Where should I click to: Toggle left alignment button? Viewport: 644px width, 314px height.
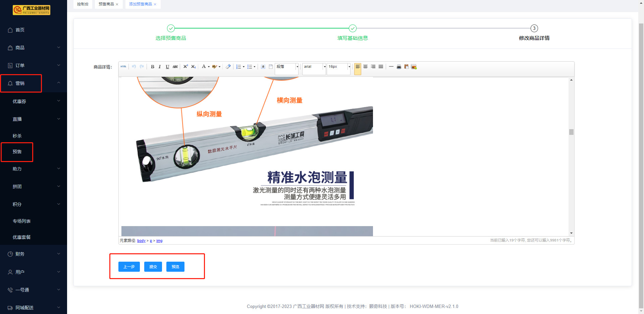(358, 67)
